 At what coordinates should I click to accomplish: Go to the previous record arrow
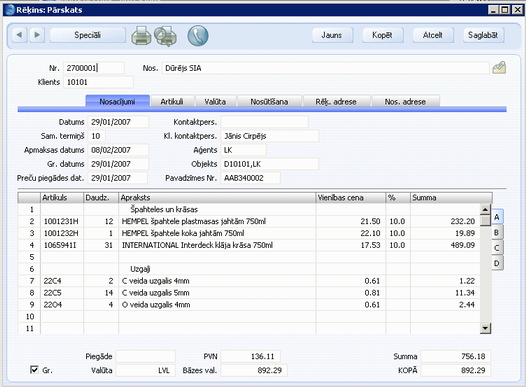pos(19,35)
